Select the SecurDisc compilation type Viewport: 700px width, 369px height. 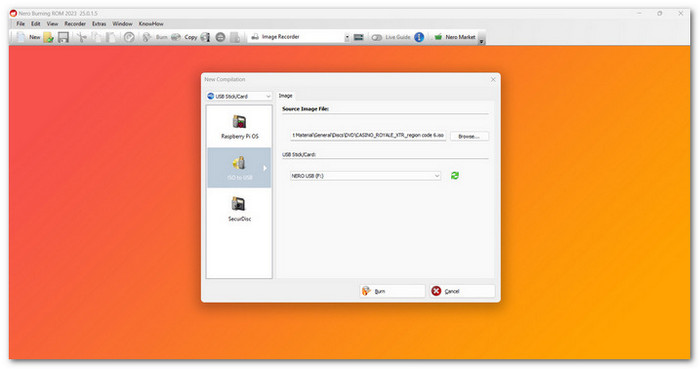[239, 209]
